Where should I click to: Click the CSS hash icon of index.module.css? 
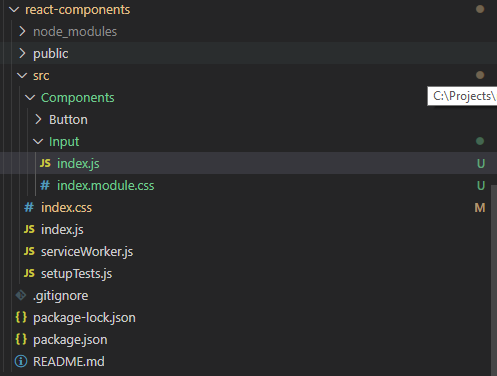pyautogui.click(x=45, y=185)
